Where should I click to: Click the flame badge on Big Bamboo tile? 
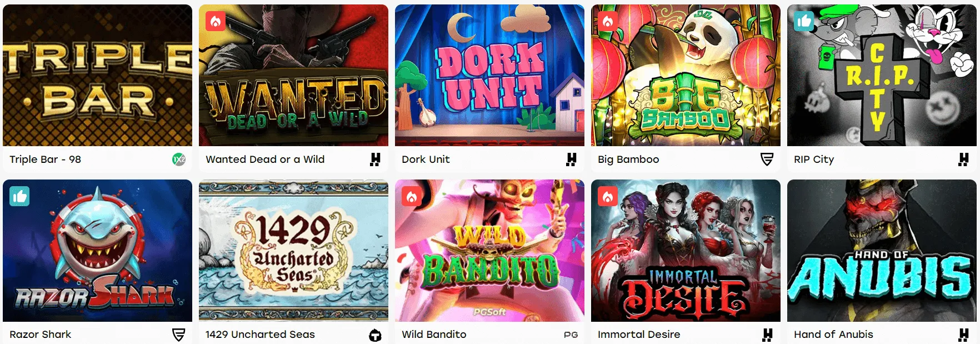[x=608, y=22]
